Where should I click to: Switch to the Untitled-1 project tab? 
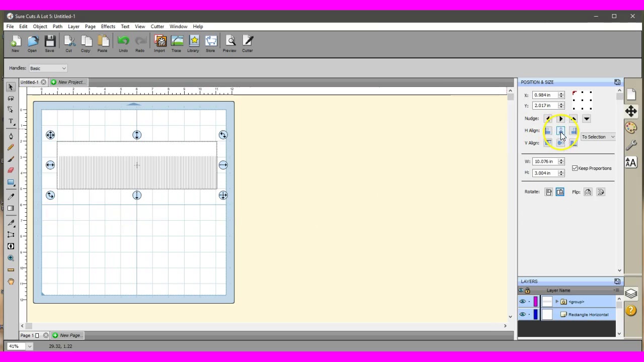(29, 82)
